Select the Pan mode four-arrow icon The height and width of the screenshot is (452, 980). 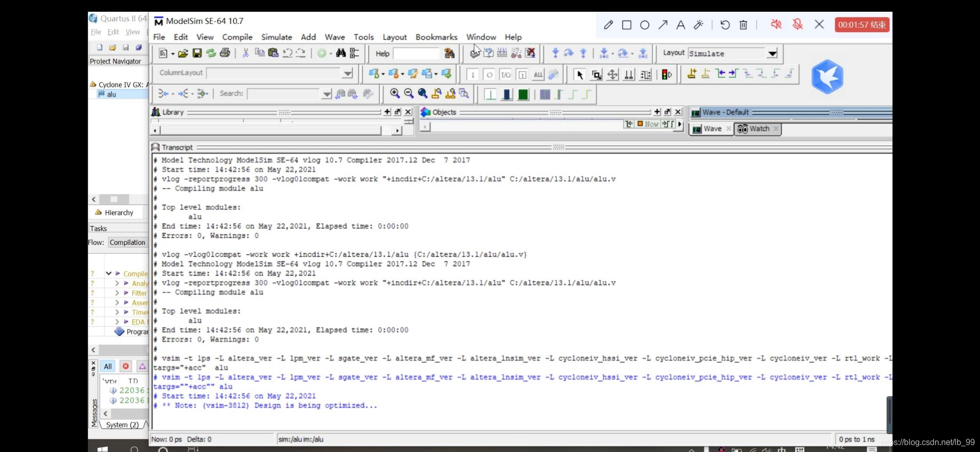(612, 74)
